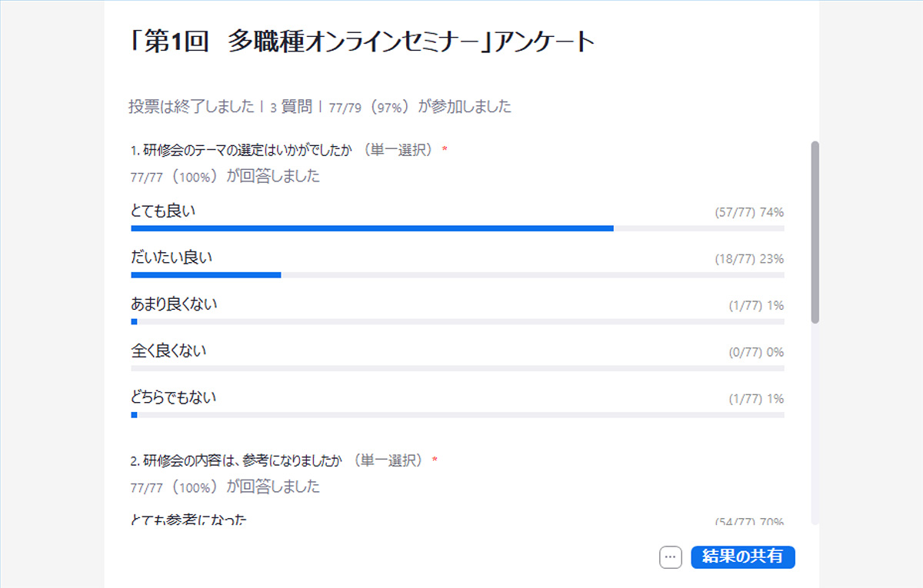Screen dimensions: 923x588
Task: Select the だいたい良い option label
Action: click(172, 257)
